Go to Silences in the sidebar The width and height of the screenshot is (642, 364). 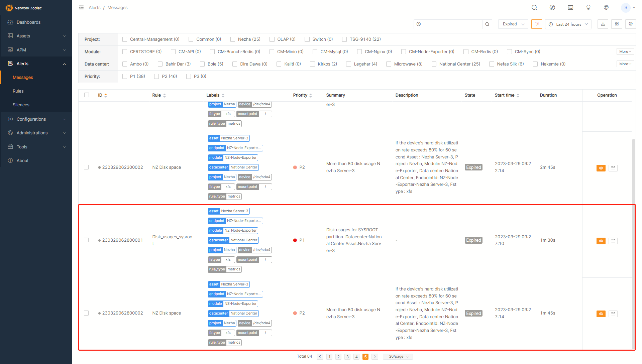point(21,105)
